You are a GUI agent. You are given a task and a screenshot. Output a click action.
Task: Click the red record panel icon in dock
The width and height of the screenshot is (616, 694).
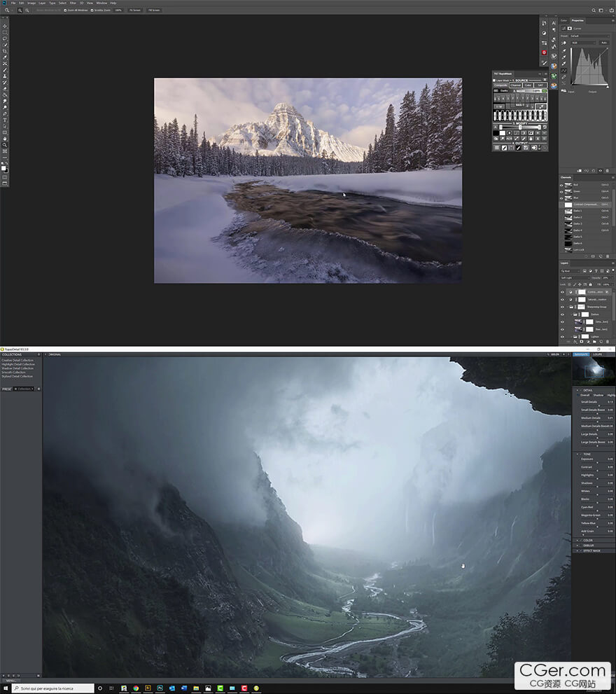coord(545,53)
